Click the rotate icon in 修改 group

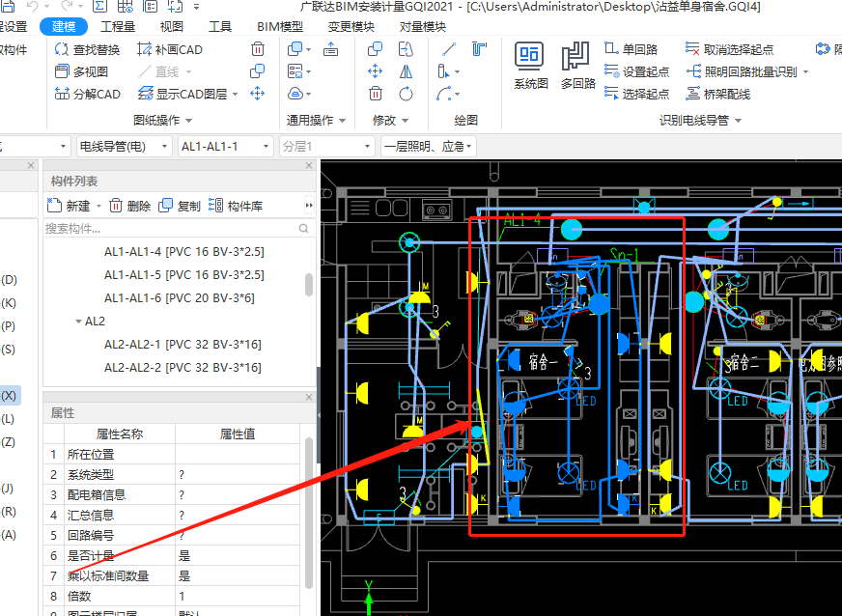click(x=406, y=94)
